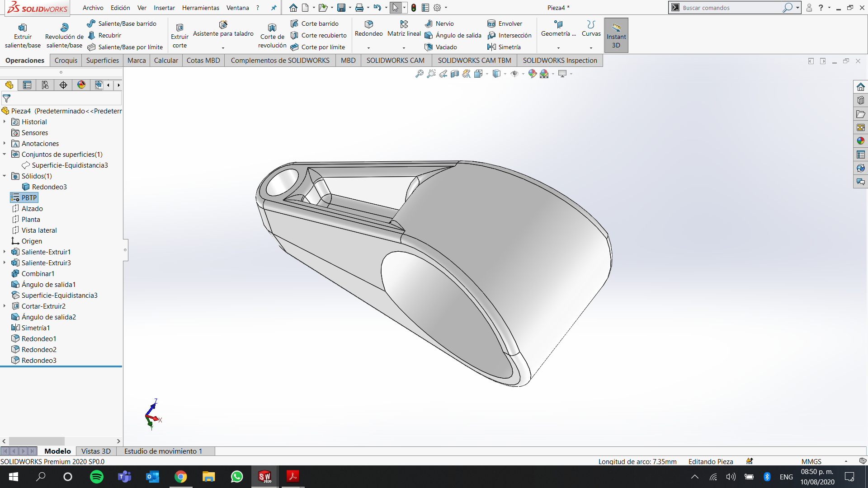Select Cortar-Extruir2 feature in tree
Image resolution: width=868 pixels, height=488 pixels.
(x=43, y=306)
